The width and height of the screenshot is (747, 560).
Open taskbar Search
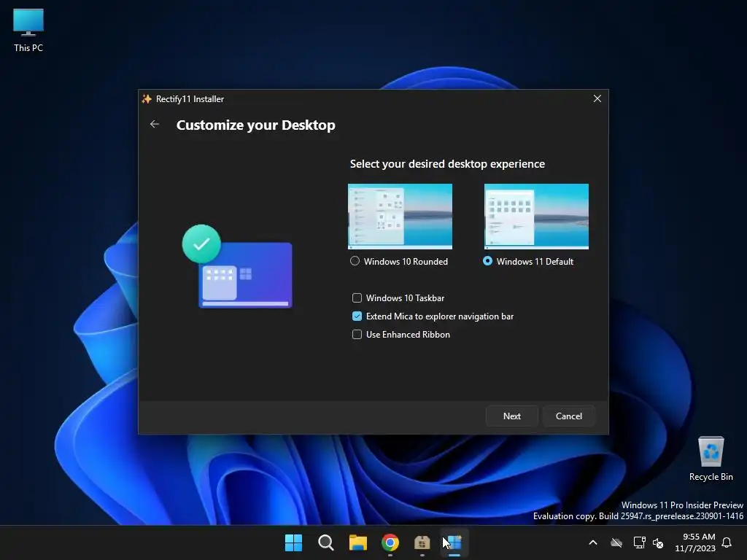[x=326, y=542]
